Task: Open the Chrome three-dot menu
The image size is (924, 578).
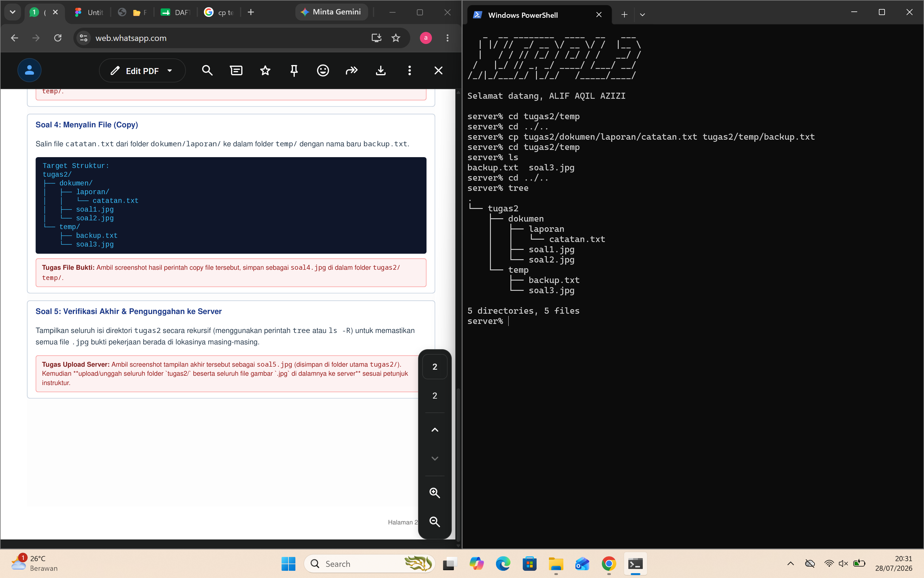Action: pos(448,38)
